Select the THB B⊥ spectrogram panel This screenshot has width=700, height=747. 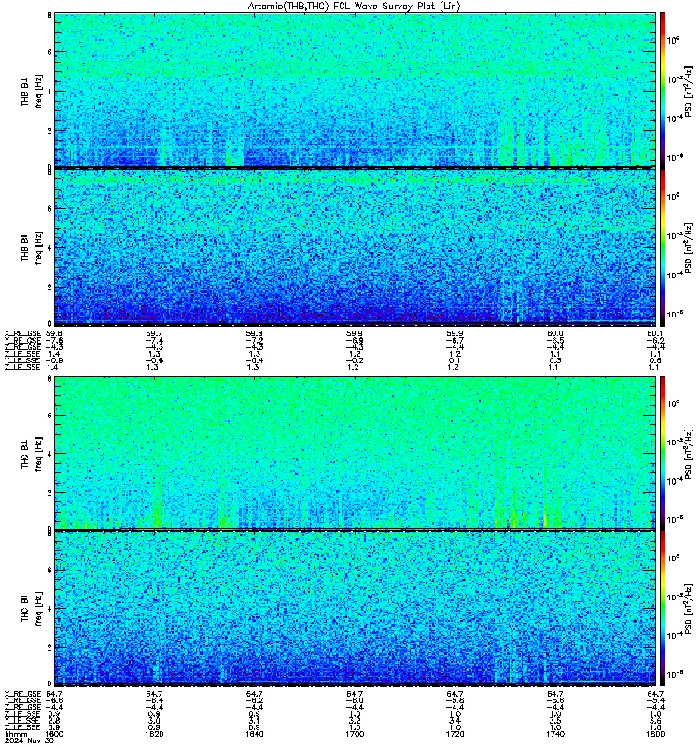[355, 90]
